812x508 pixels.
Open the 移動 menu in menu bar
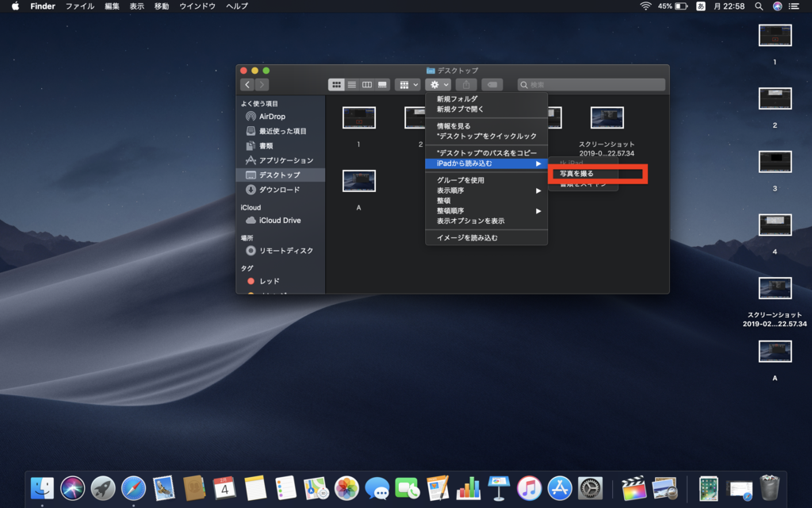[162, 6]
